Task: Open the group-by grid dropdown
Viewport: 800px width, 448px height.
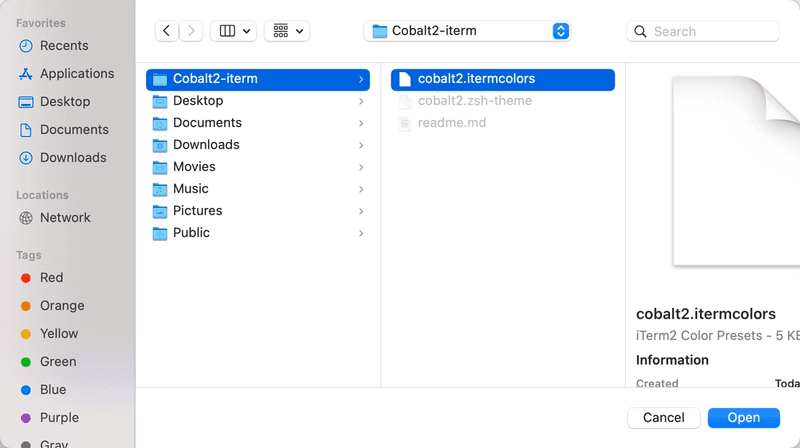Action: pos(287,31)
